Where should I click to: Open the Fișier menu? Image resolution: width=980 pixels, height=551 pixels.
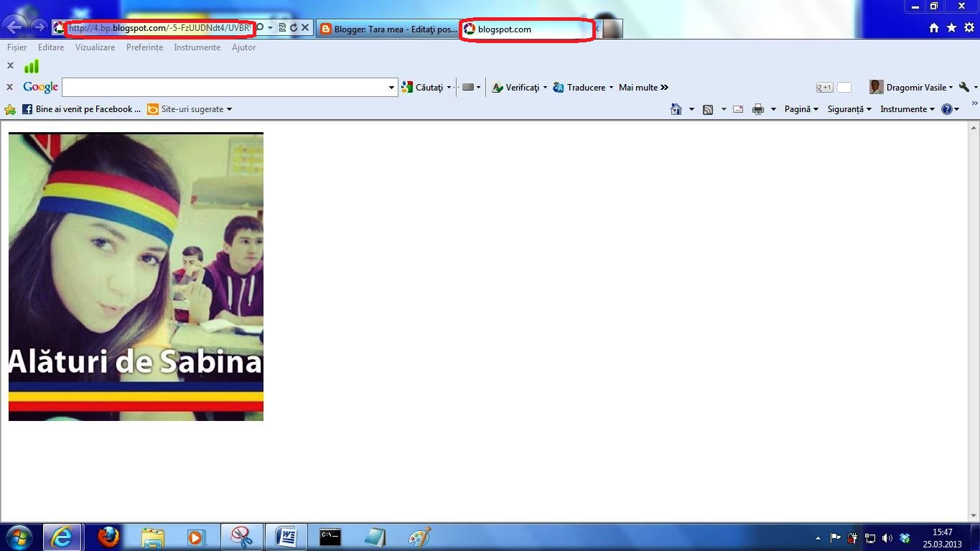click(x=17, y=47)
